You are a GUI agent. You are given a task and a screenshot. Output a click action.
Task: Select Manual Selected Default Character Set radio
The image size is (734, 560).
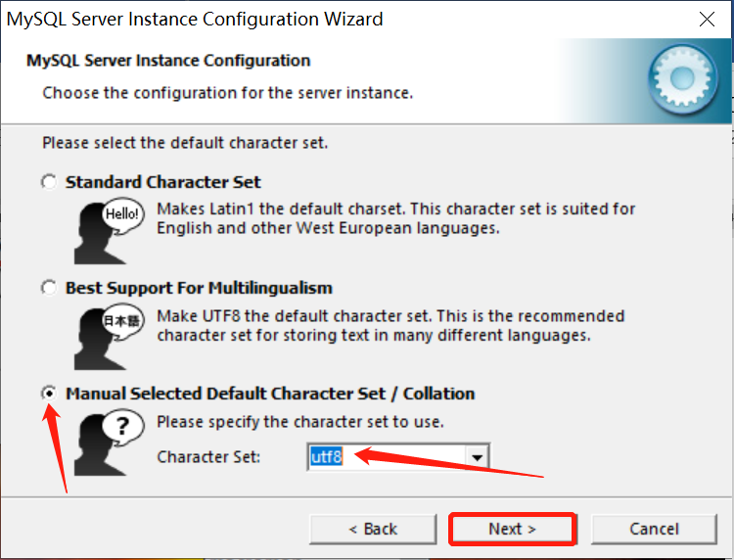click(x=49, y=394)
